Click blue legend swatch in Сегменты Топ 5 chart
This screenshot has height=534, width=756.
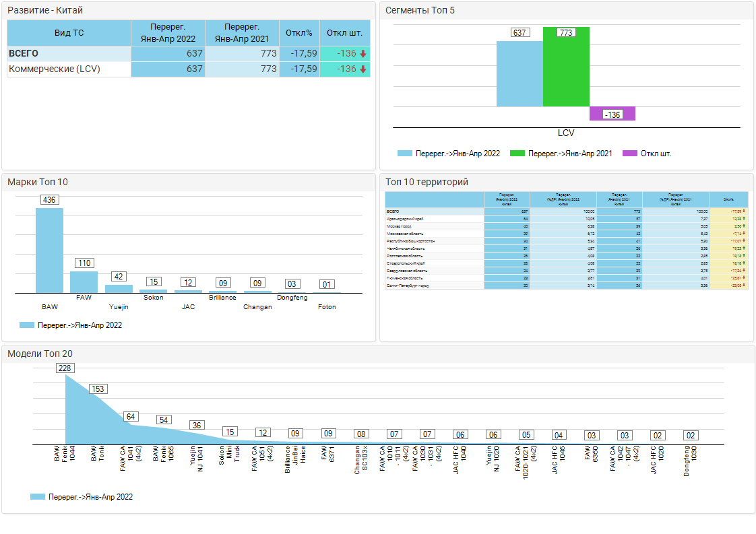tap(404, 154)
